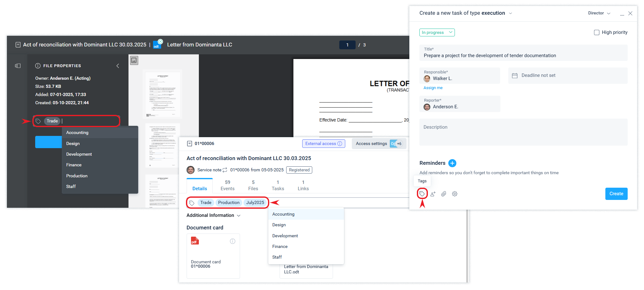Add a reminder with plus icon

coord(452,163)
